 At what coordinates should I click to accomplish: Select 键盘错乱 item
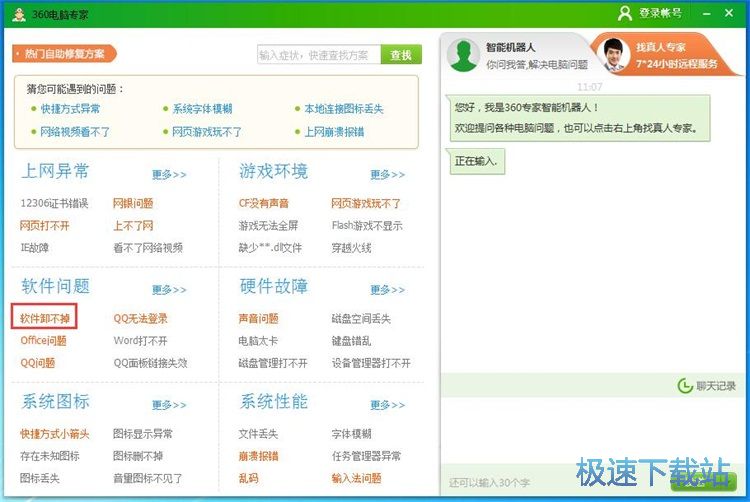pyautogui.click(x=351, y=341)
